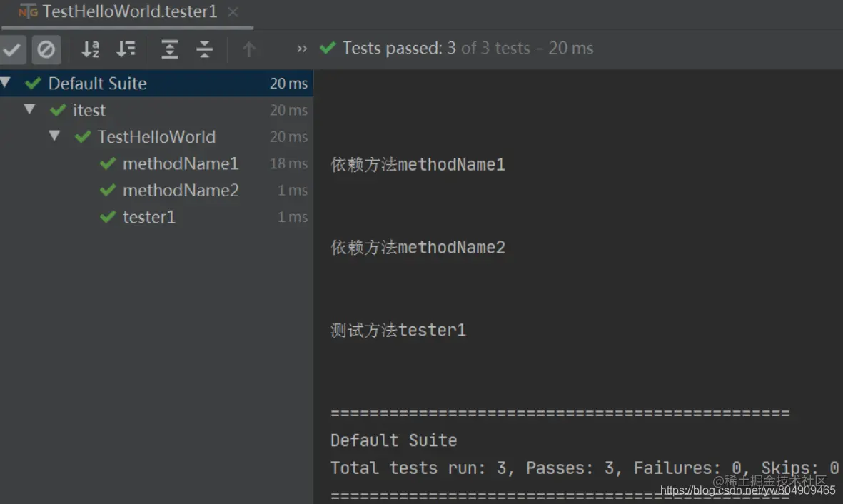
Task: Click the green passed icon beside tester1
Action: click(x=108, y=217)
